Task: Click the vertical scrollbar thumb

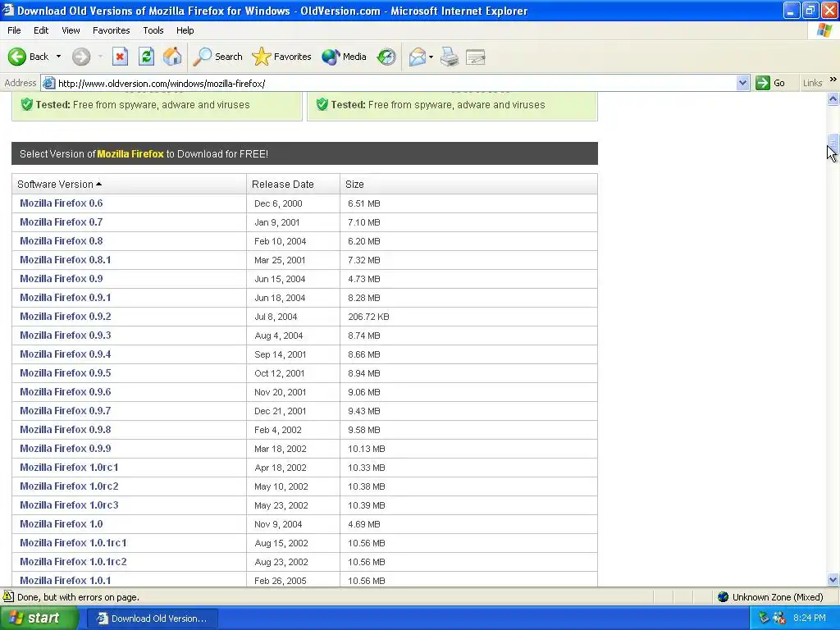Action: click(833, 142)
